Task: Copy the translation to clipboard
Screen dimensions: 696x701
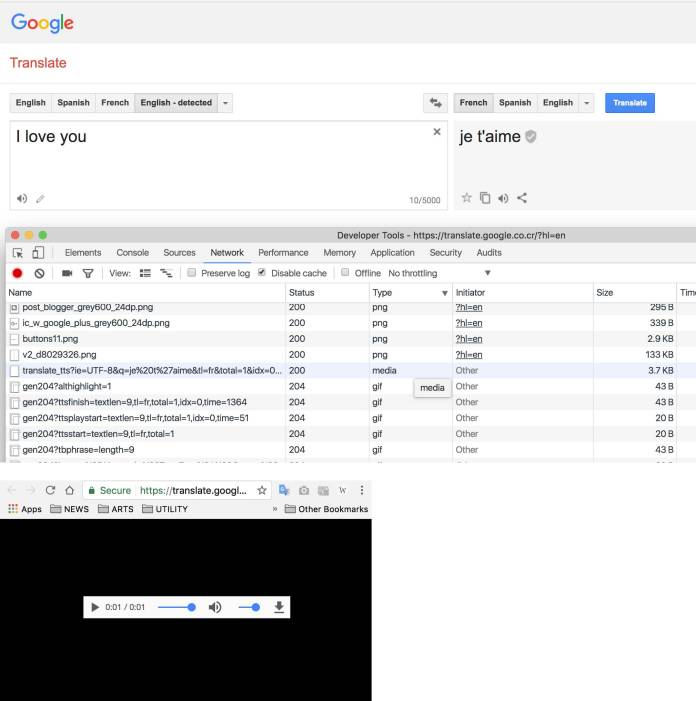Action: [x=485, y=198]
